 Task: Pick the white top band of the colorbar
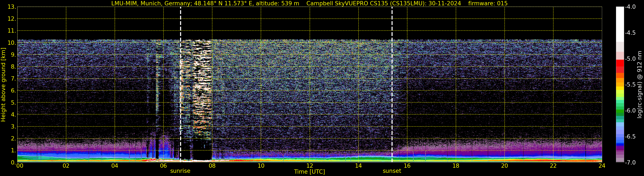click(x=620, y=24)
